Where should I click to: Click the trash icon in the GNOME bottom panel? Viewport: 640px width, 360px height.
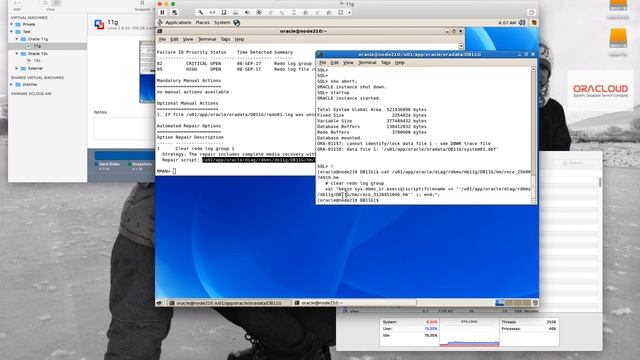pyautogui.click(x=535, y=303)
